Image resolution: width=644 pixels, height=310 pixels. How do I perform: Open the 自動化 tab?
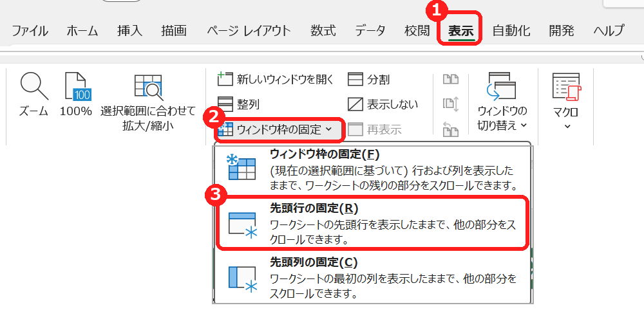click(511, 31)
